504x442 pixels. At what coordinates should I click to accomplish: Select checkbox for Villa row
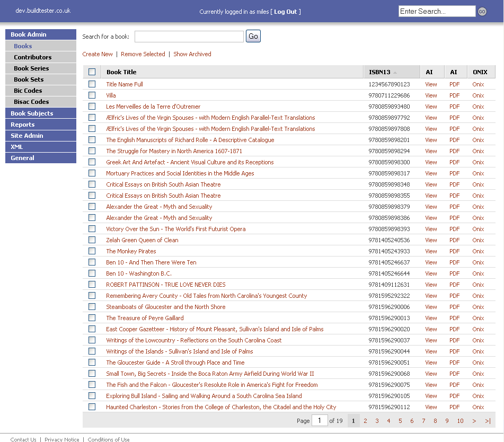92,95
